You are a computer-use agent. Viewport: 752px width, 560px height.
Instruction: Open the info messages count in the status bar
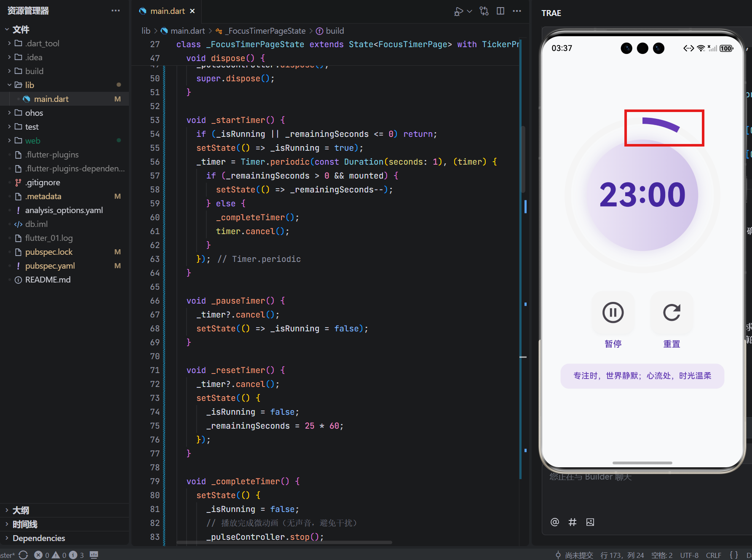[77, 555]
